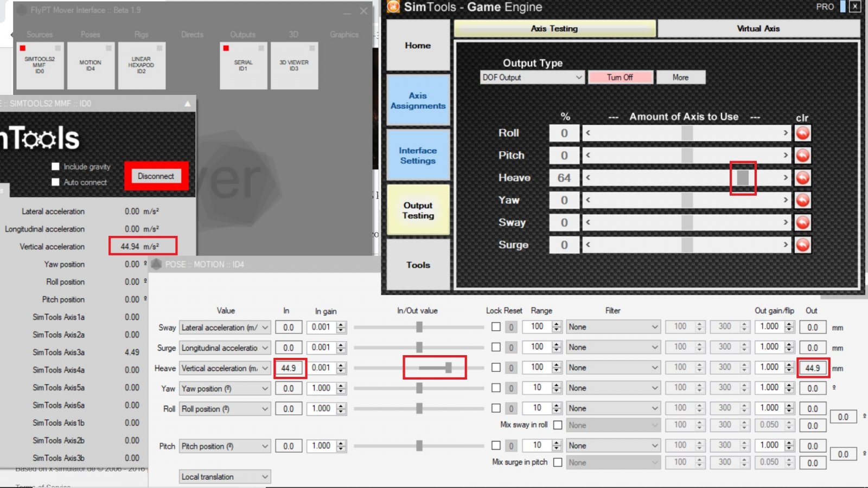Click the right arrow of the Surge slider
Screen dimensions: 868x488
tap(785, 245)
